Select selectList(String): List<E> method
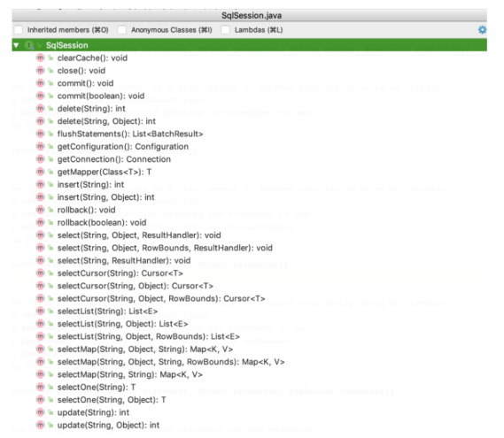This screenshot has width=504, height=438. 107,311
